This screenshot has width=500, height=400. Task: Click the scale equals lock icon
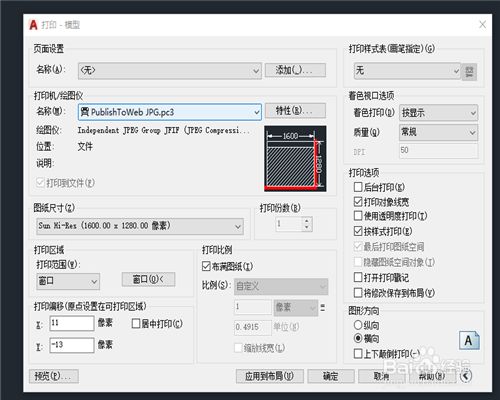coord(323,307)
